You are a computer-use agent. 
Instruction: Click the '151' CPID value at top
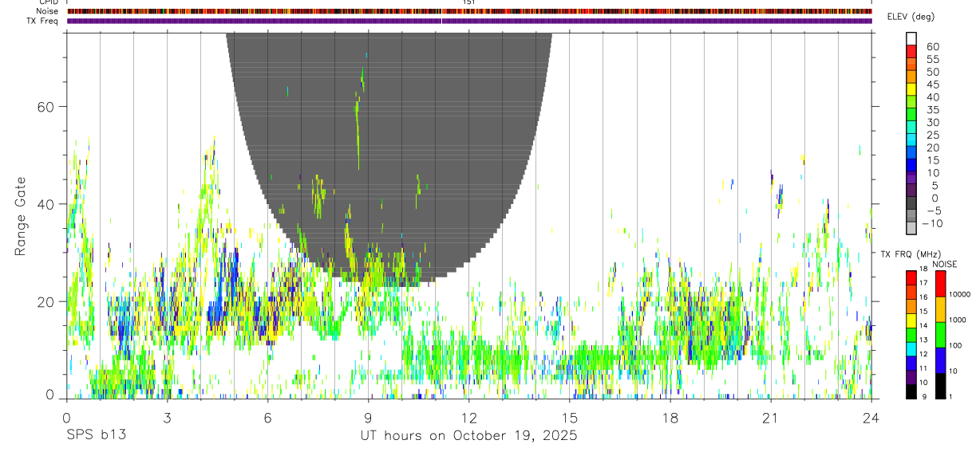pyautogui.click(x=469, y=2)
